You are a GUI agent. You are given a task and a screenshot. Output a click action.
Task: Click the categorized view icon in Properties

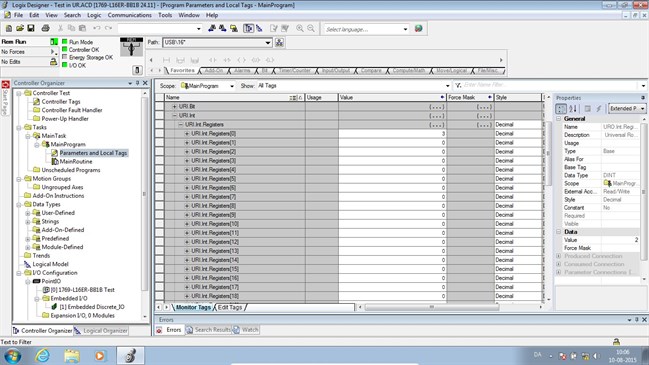tap(561, 108)
